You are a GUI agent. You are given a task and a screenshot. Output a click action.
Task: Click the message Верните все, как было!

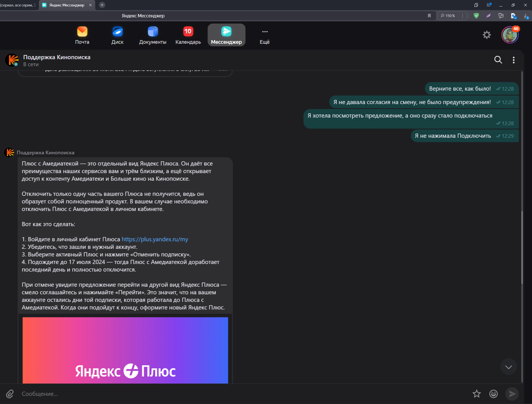[471, 89]
